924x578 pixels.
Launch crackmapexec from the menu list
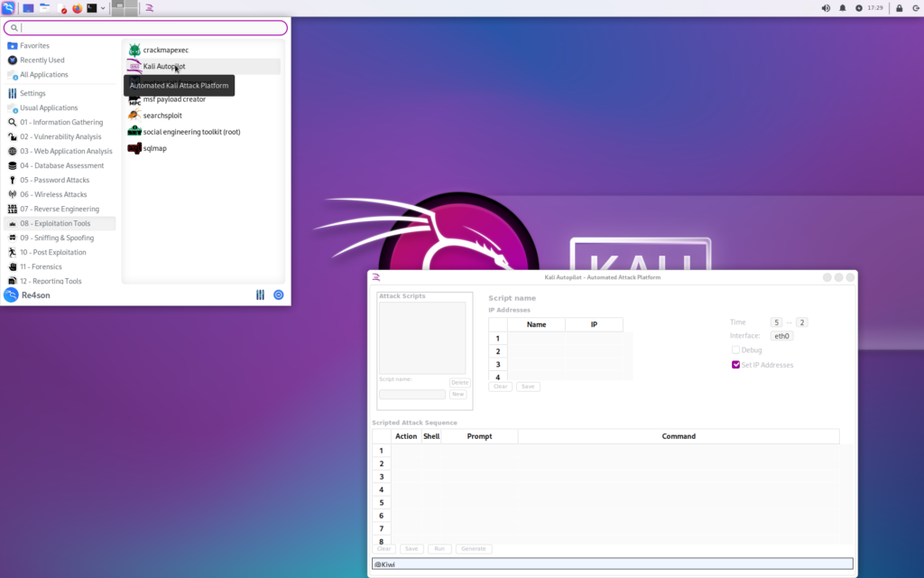(x=165, y=50)
